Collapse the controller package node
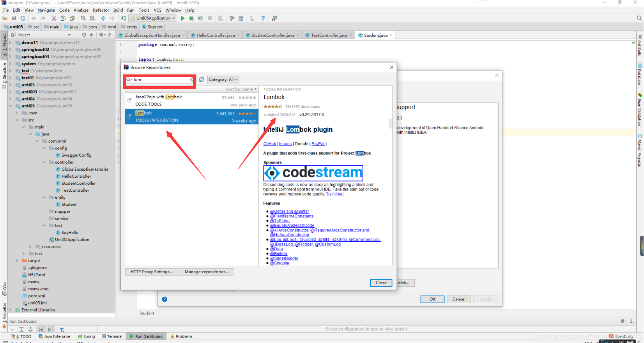644x343 pixels. 44,162
